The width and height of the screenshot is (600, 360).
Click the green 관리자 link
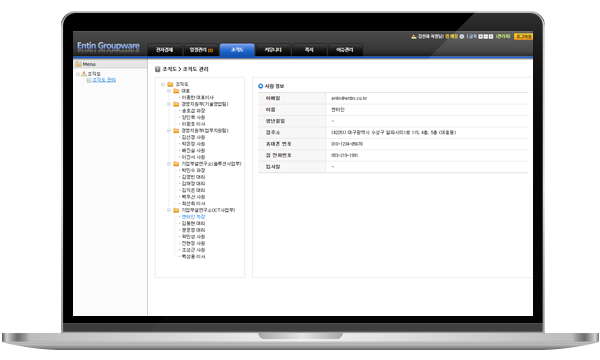tap(503, 36)
